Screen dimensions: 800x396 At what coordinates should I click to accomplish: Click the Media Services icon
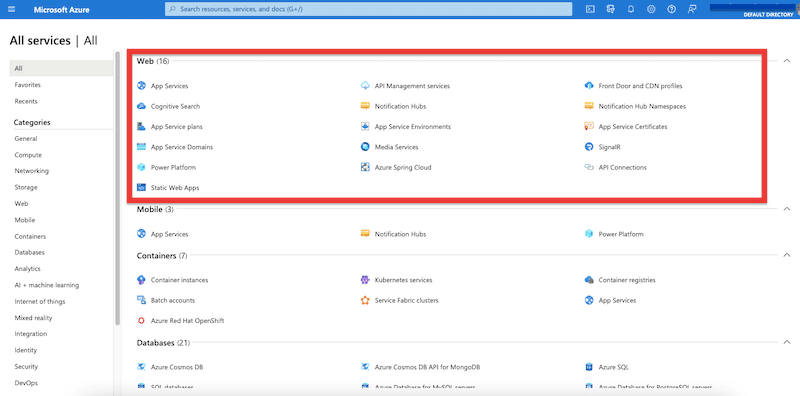click(365, 147)
